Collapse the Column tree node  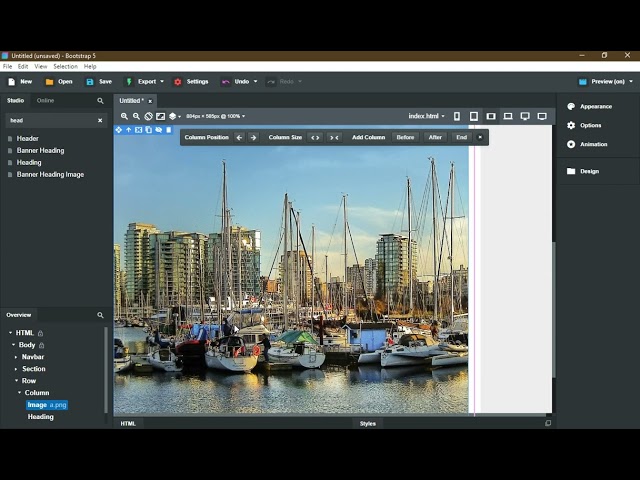[x=19, y=393]
